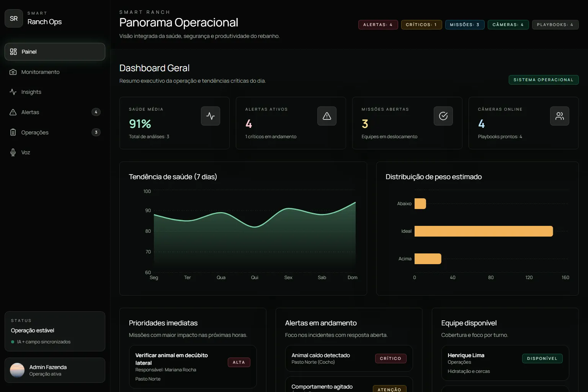Click the Alertas warning triangle icon in sidebar
Image resolution: width=588 pixels, height=392 pixels.
tap(13, 112)
